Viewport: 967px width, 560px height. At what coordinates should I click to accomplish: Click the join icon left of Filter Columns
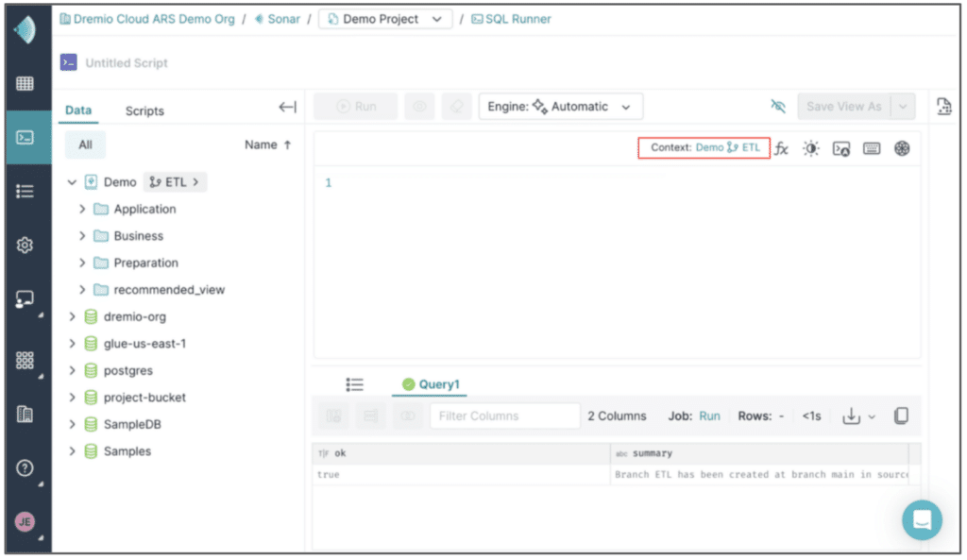(408, 416)
